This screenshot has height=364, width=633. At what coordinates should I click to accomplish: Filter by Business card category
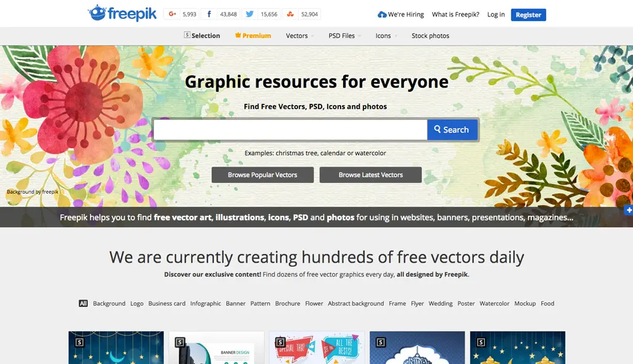(166, 303)
